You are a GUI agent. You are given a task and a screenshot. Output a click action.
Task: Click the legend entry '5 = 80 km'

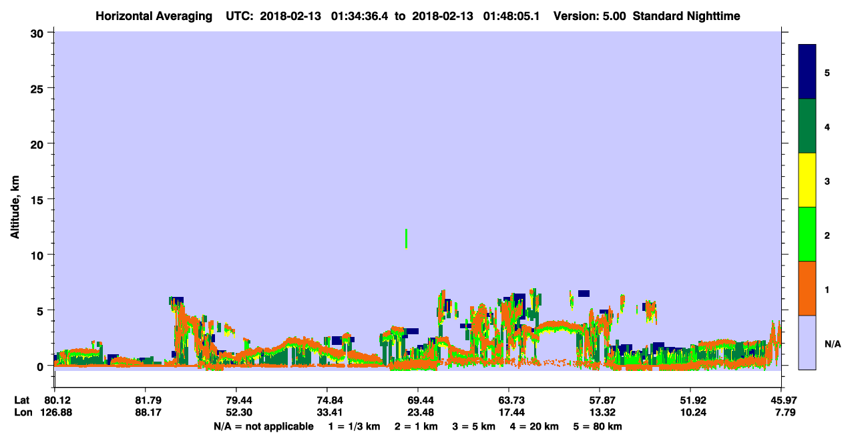coord(598,426)
